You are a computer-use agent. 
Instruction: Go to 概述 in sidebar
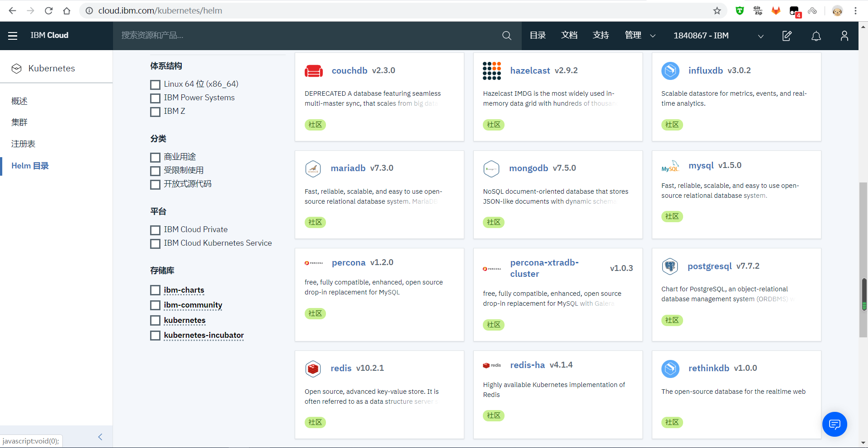click(x=19, y=101)
